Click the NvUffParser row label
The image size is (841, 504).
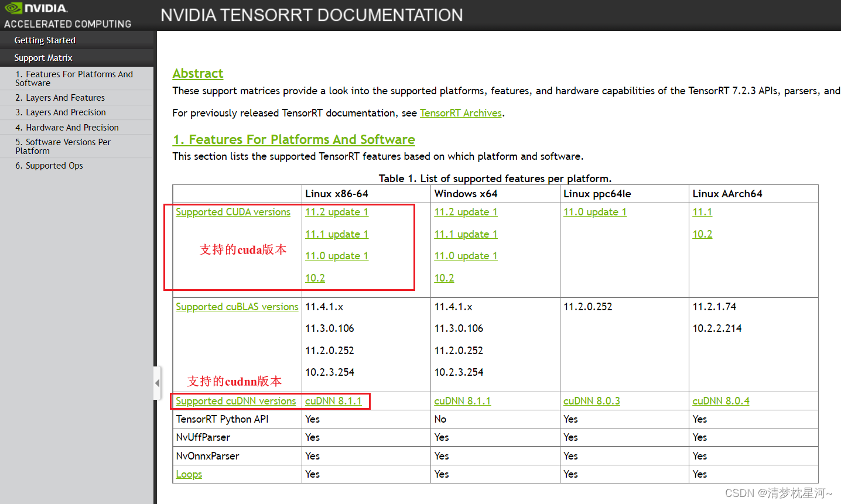pyautogui.click(x=203, y=437)
